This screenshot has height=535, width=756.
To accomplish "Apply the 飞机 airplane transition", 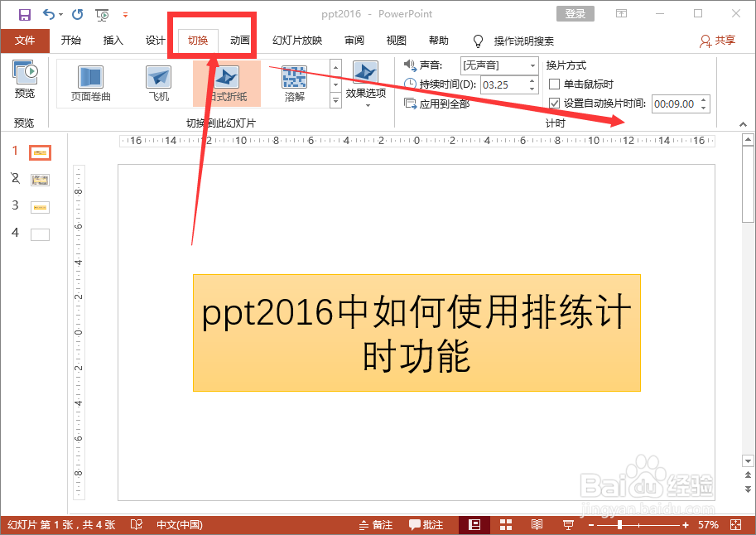I will point(159,83).
